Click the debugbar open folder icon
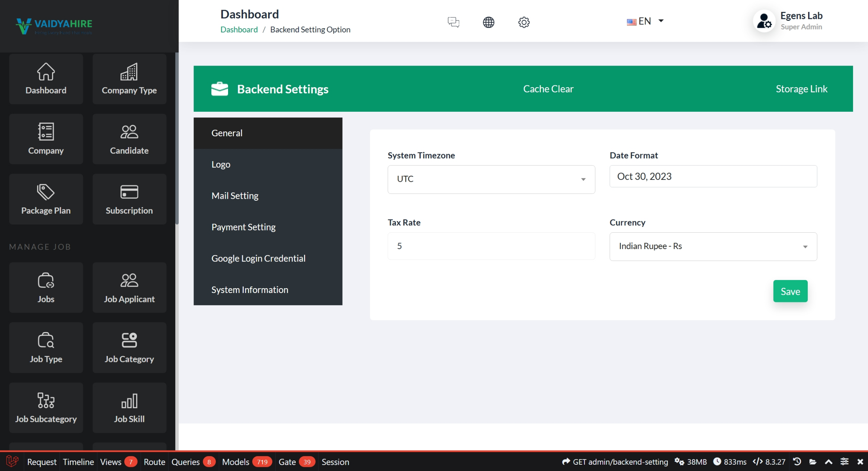 pyautogui.click(x=813, y=462)
